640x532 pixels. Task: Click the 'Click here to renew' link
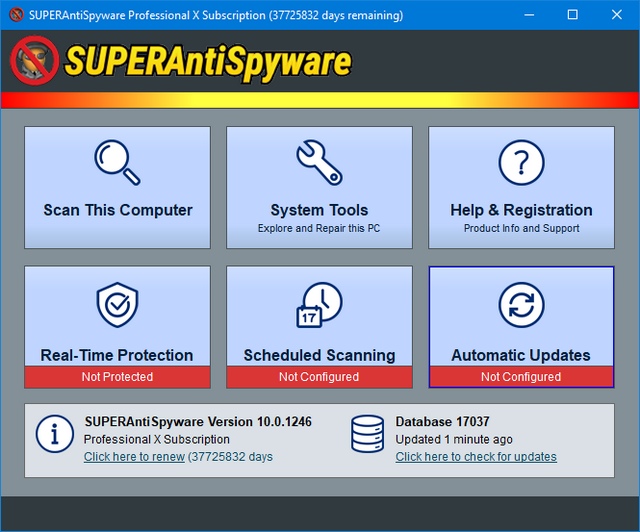click(x=134, y=457)
